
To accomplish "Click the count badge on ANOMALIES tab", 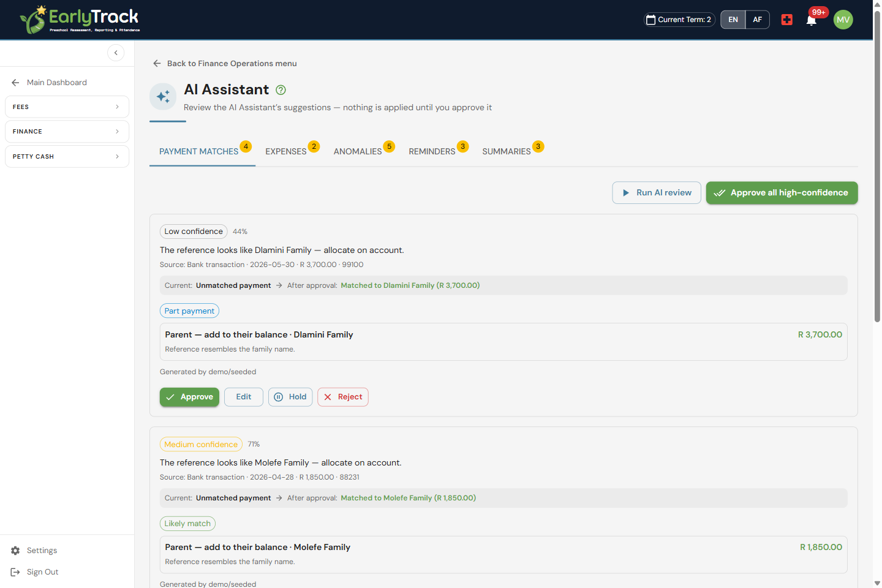I will coord(389,146).
